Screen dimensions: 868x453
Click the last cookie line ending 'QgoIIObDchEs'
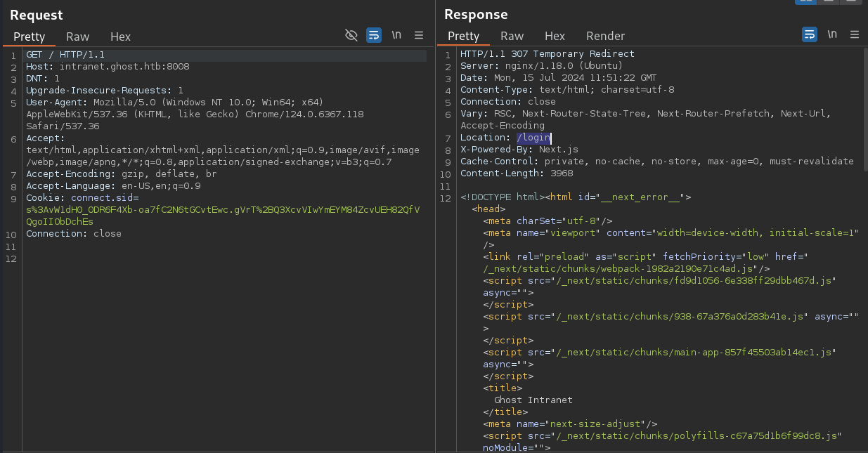click(x=60, y=222)
